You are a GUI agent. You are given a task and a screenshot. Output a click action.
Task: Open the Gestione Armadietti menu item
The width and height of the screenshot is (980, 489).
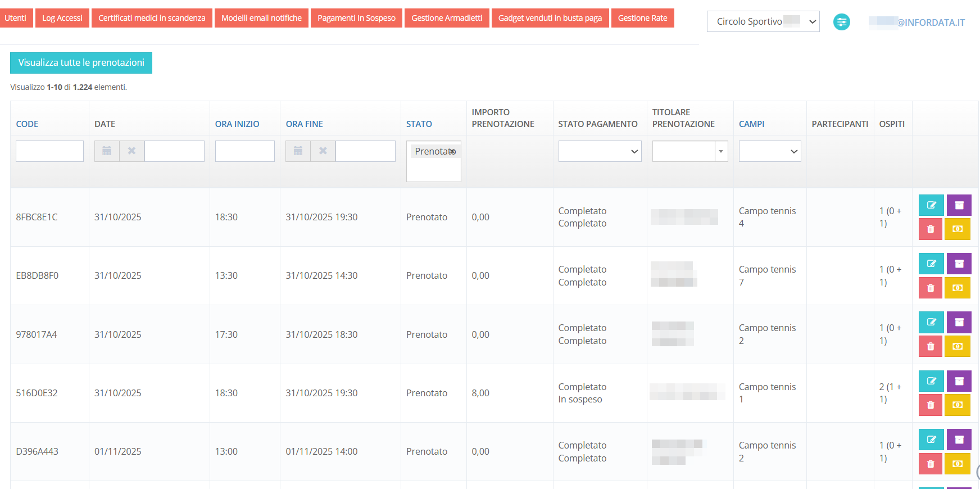coord(447,18)
